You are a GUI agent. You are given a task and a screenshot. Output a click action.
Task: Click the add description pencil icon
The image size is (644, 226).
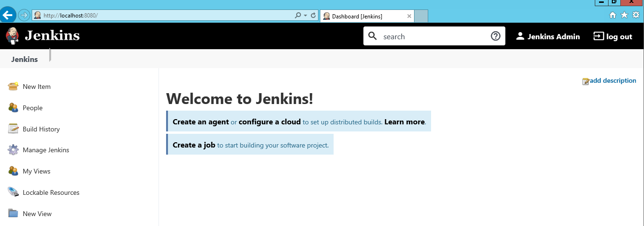pyautogui.click(x=586, y=81)
